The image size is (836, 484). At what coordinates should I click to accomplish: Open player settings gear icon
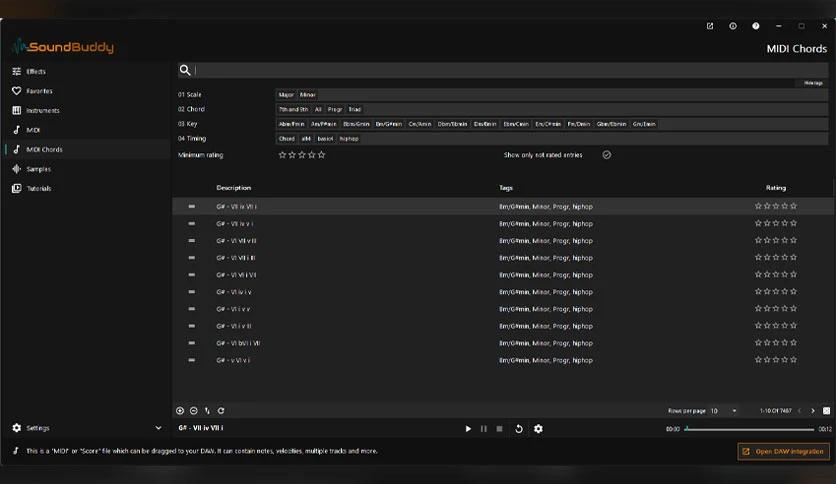pos(538,429)
